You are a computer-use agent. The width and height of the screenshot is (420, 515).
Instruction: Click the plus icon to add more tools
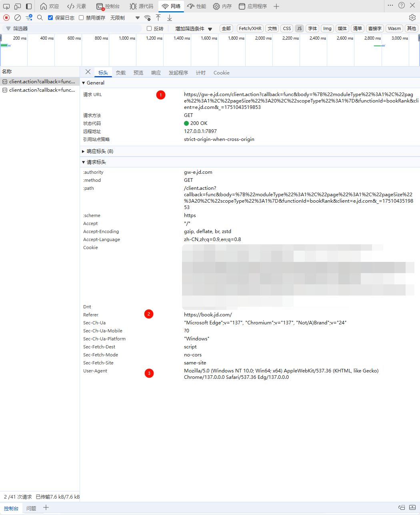click(276, 6)
